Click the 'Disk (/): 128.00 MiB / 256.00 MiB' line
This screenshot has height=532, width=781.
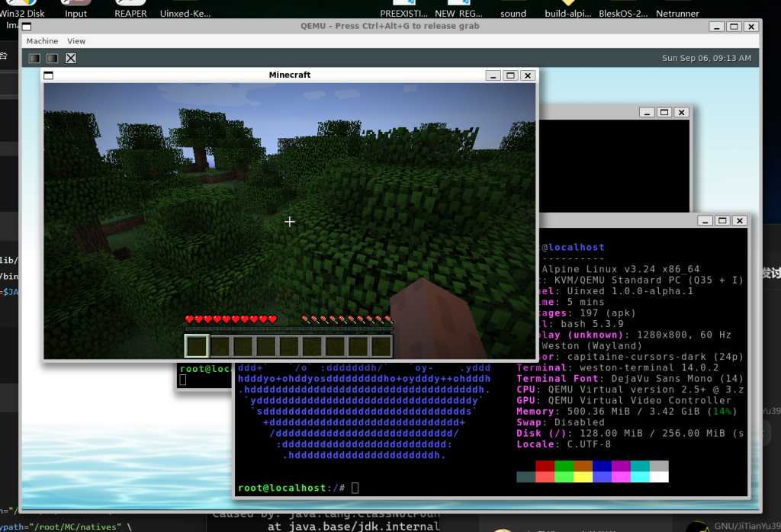point(629,434)
